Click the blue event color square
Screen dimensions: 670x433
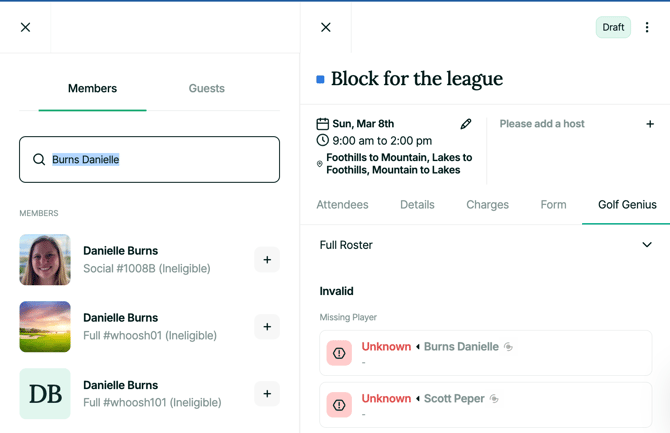[x=320, y=79]
